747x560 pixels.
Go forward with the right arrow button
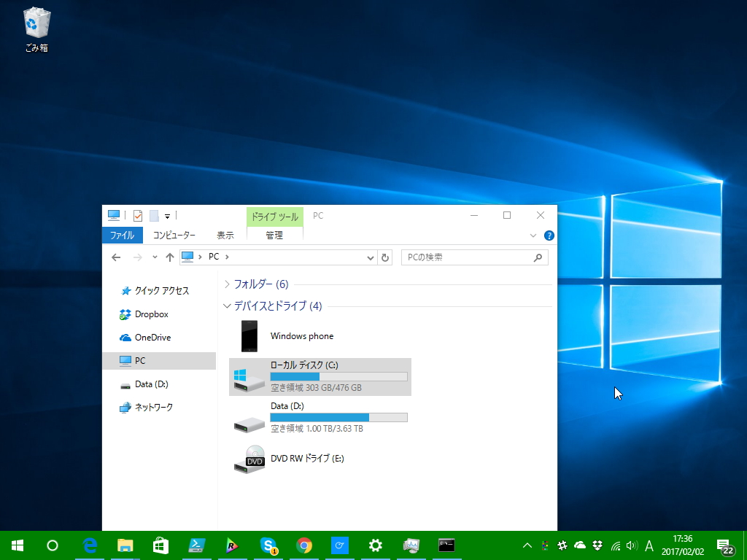coord(138,257)
